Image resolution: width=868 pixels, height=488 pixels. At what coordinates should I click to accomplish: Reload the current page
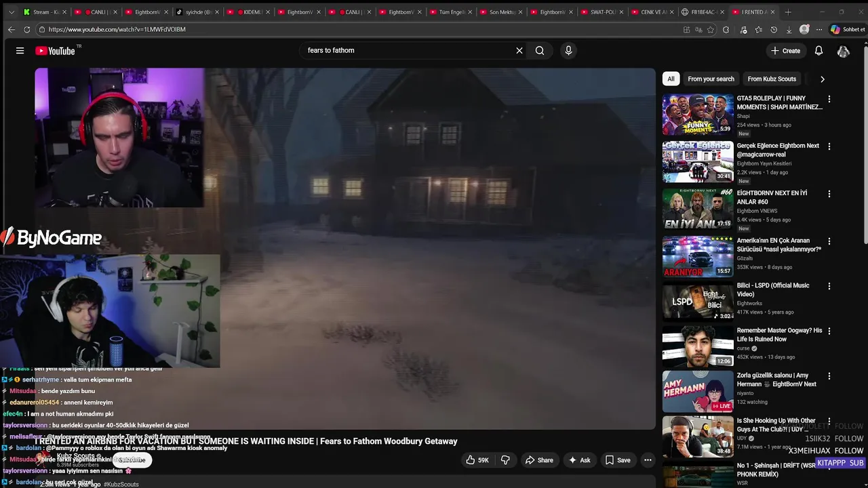pyautogui.click(x=26, y=30)
